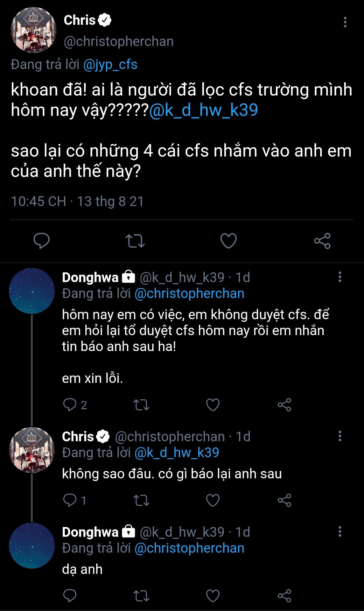Open Donghwa's avatar on first reply
The height and width of the screenshot is (611, 364).
click(x=32, y=291)
